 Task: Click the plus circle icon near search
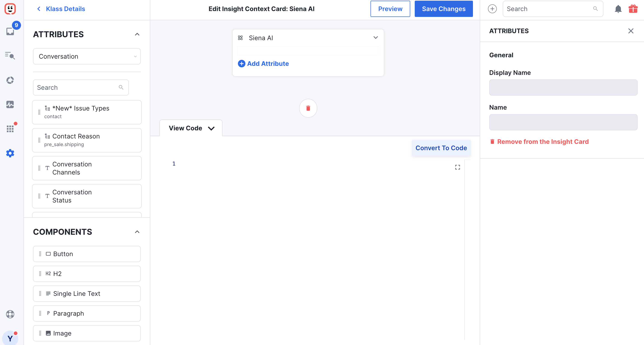click(492, 9)
